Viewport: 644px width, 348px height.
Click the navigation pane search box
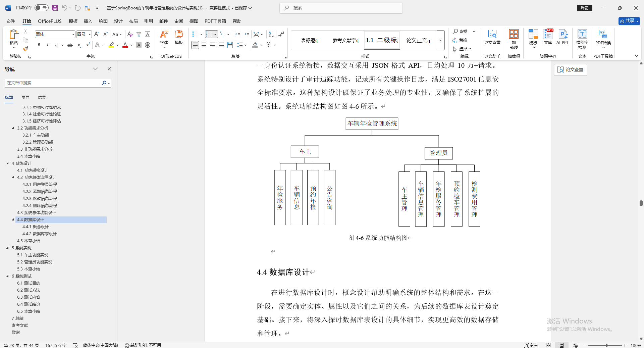click(54, 83)
